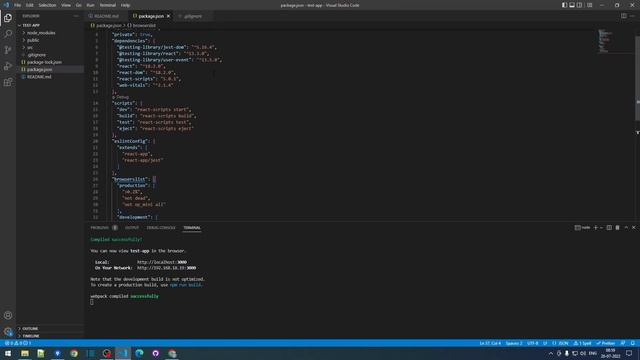Open the Go menu
The image size is (640, 360).
(79, 5)
